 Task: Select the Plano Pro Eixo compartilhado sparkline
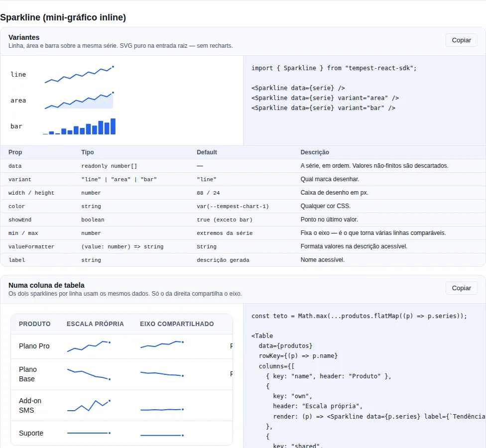click(162, 344)
